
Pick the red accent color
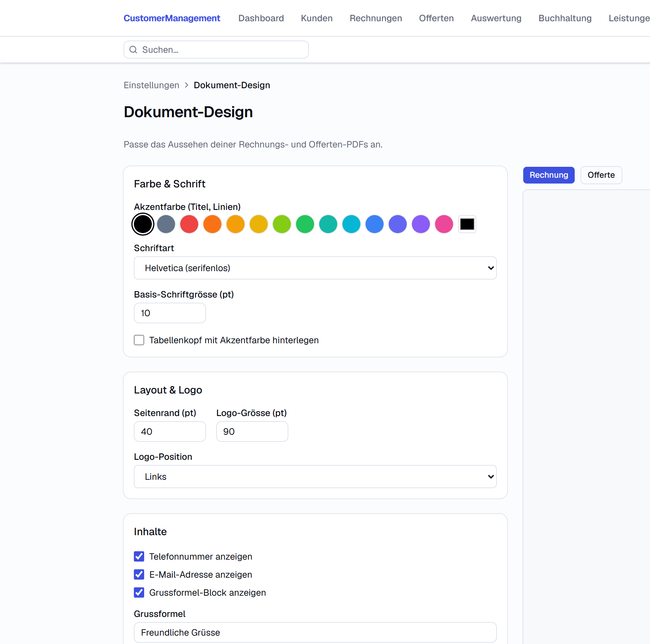[189, 224]
